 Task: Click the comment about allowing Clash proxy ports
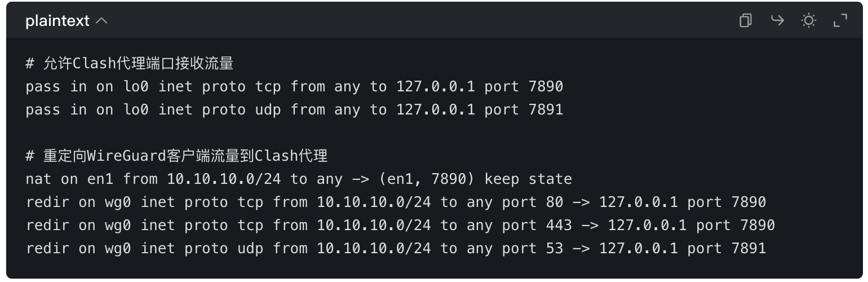click(130, 64)
